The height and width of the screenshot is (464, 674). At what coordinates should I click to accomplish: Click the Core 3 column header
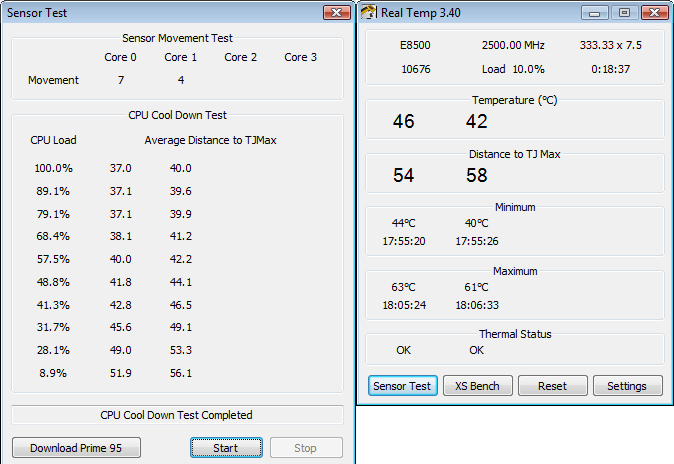pos(300,57)
